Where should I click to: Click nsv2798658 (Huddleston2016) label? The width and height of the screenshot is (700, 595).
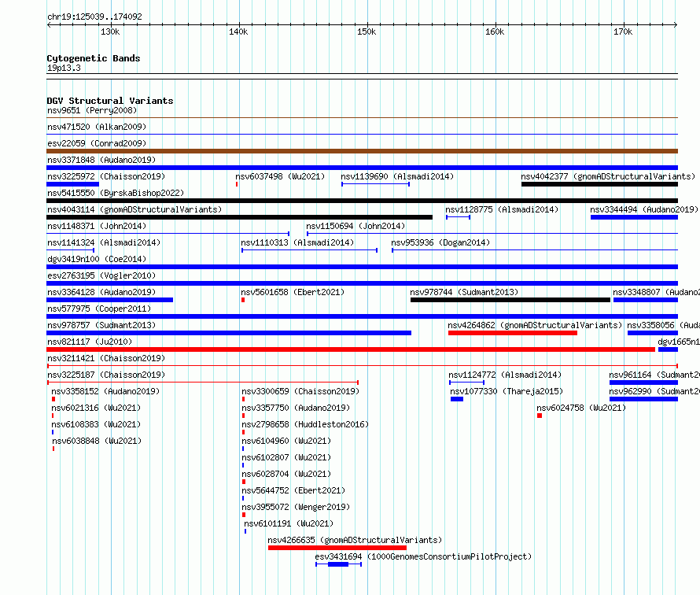[305, 424]
